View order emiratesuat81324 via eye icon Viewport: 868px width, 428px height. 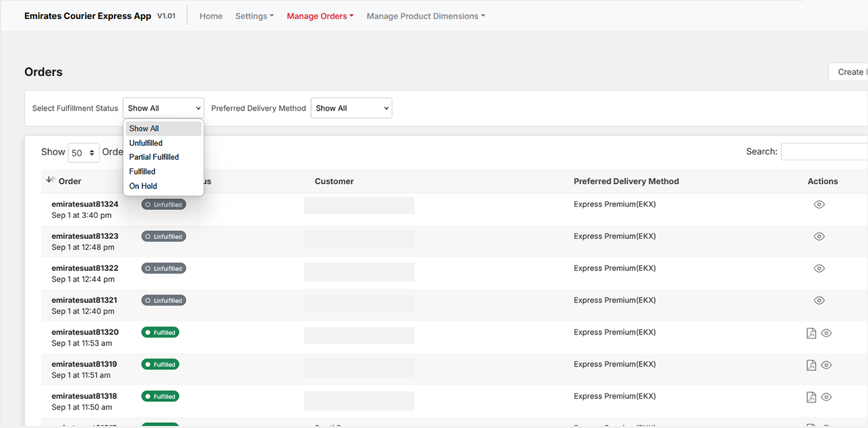[x=819, y=205]
